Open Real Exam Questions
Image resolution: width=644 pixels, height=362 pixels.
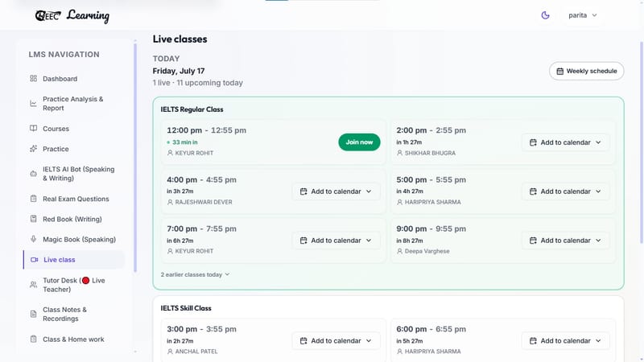point(74,199)
